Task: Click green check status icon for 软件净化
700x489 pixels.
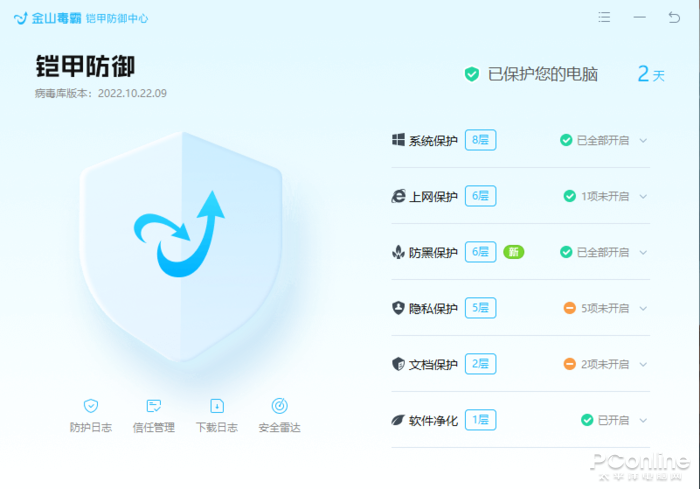Action: click(587, 420)
